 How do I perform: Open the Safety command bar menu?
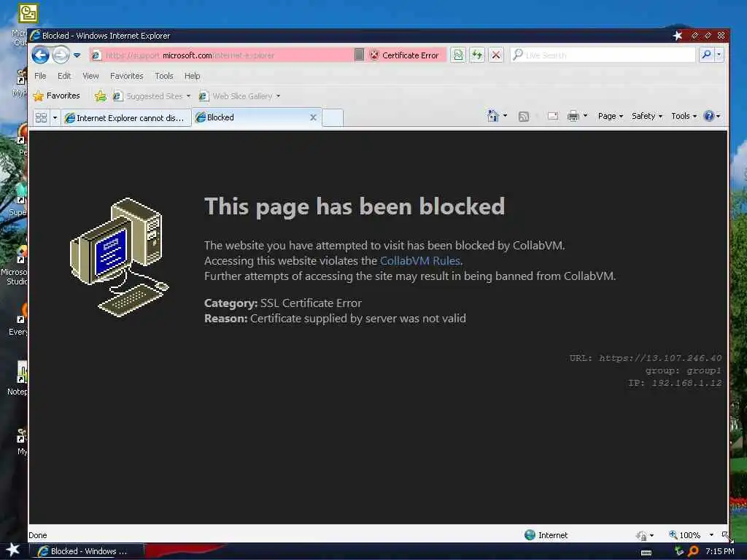(647, 116)
